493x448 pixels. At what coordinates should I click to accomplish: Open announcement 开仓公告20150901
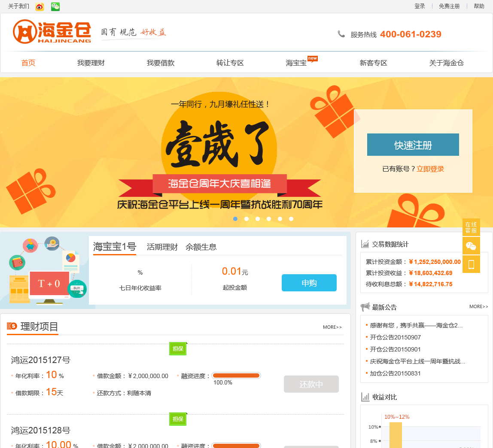(x=395, y=349)
